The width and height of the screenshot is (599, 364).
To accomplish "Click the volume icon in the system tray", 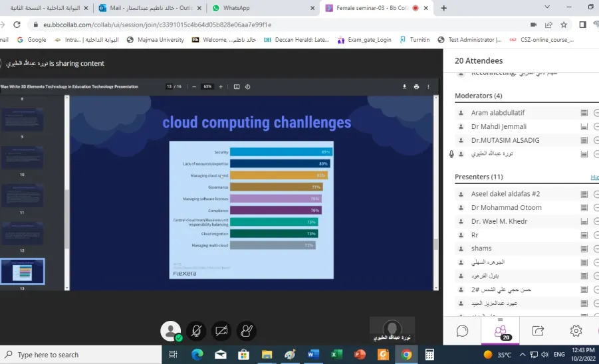I will pos(545,355).
